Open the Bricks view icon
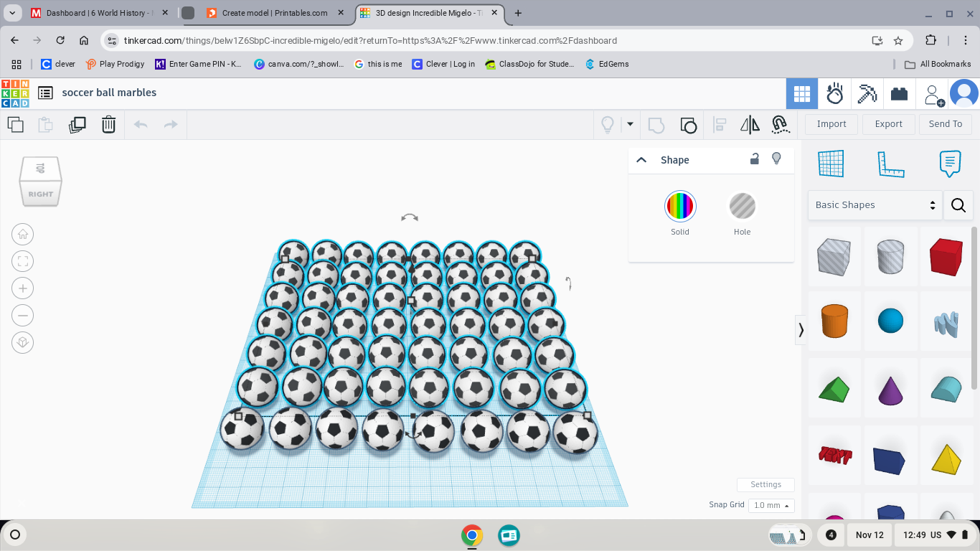980x551 pixels. click(x=899, y=93)
